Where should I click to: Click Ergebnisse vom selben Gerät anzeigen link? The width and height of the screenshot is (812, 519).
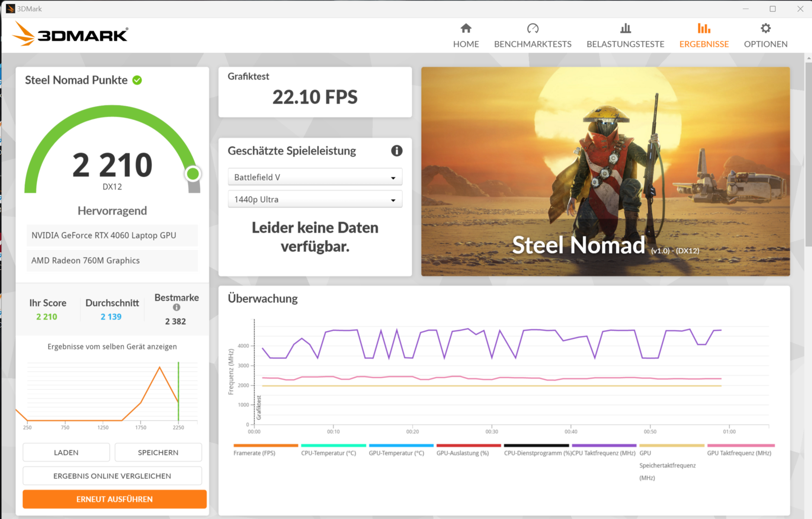click(112, 346)
